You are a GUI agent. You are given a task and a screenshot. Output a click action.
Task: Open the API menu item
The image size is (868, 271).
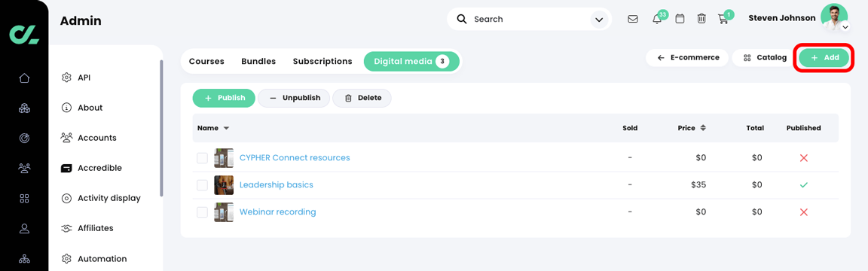point(84,78)
